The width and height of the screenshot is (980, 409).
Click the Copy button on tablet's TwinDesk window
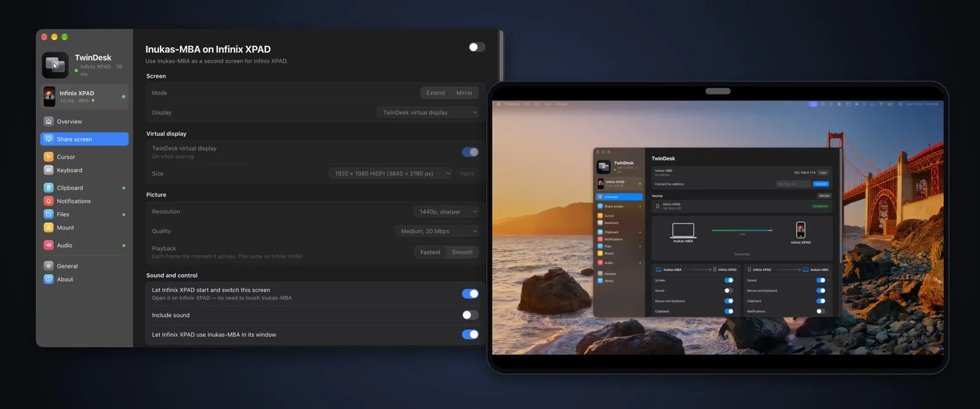[823, 173]
